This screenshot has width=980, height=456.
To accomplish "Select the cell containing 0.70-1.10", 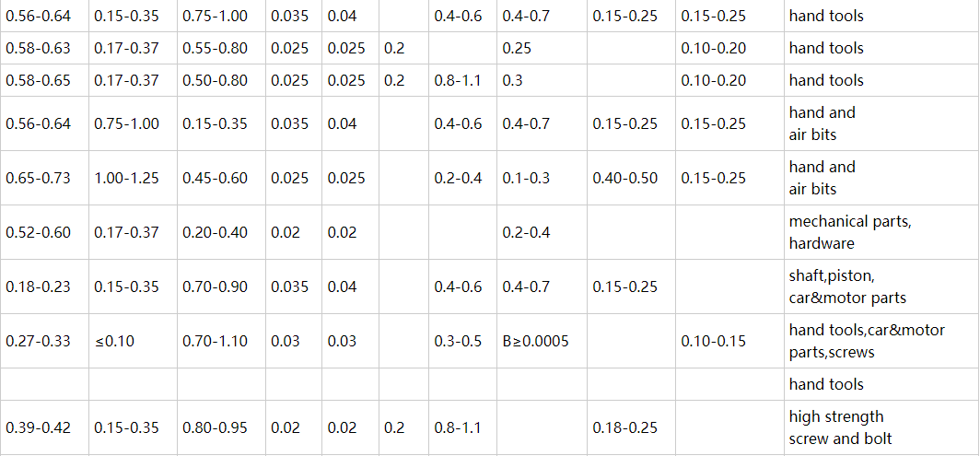I will (215, 341).
